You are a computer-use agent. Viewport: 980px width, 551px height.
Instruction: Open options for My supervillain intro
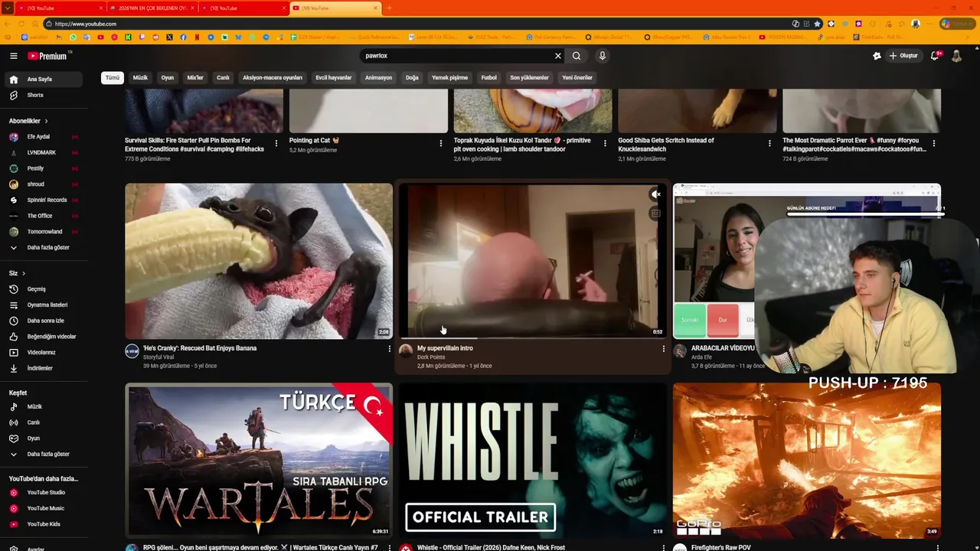coord(664,349)
